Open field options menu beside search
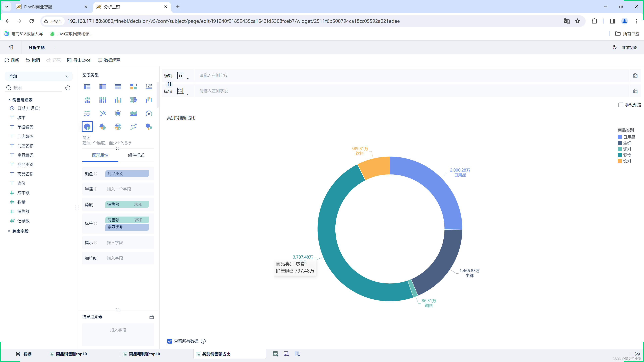 pos(68,88)
